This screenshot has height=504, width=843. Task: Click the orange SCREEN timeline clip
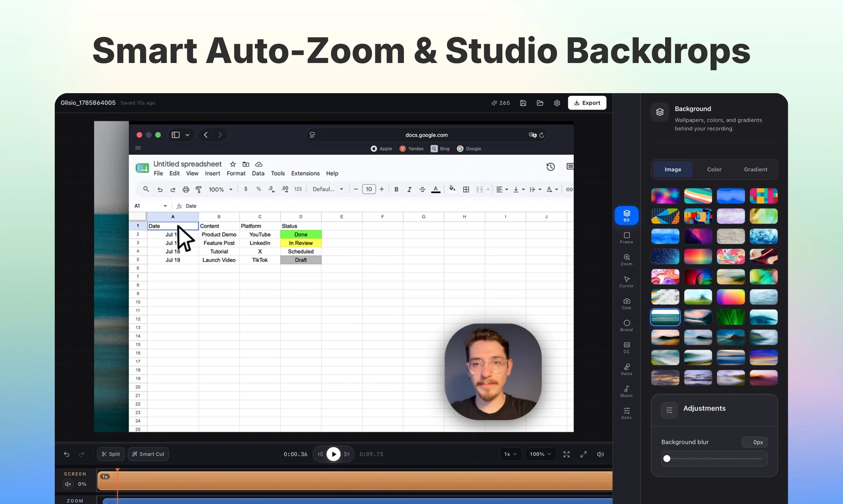(355, 480)
